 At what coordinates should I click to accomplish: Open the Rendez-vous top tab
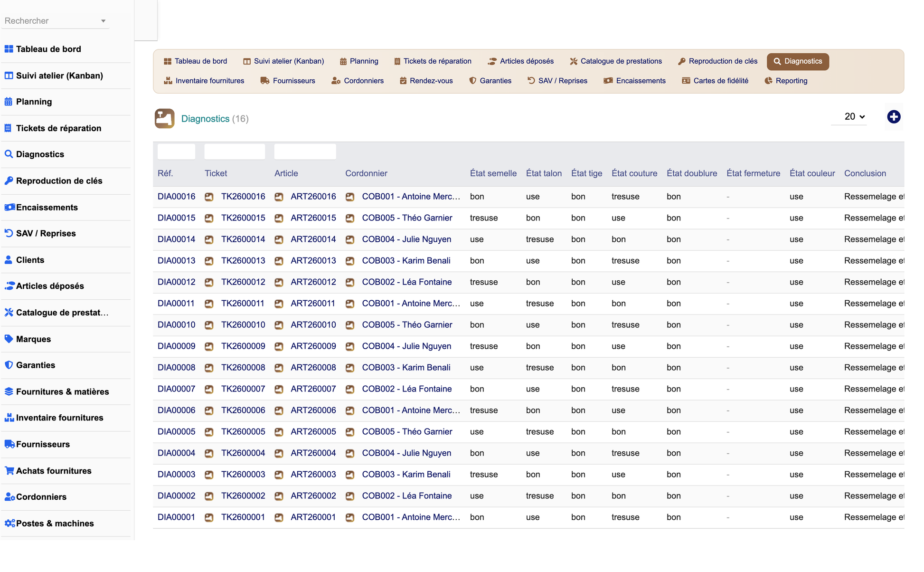pyautogui.click(x=426, y=81)
